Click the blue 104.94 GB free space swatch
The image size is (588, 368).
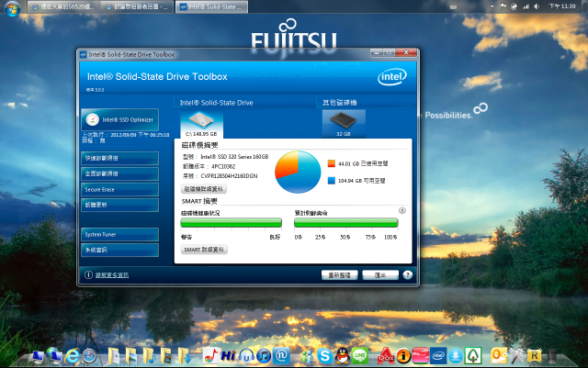[331, 181]
